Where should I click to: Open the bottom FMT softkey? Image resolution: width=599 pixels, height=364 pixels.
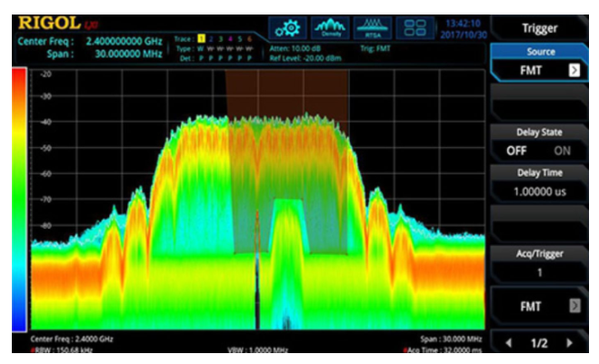(x=539, y=306)
